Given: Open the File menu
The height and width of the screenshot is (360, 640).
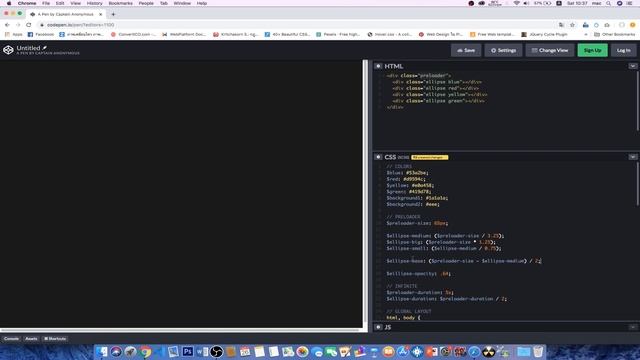Looking at the screenshot, I should pos(46,3).
